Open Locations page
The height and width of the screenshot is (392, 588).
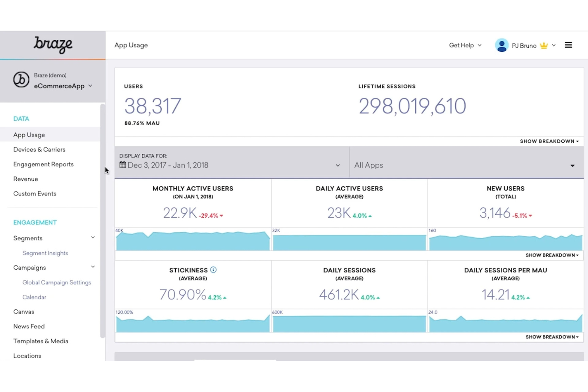tap(27, 356)
